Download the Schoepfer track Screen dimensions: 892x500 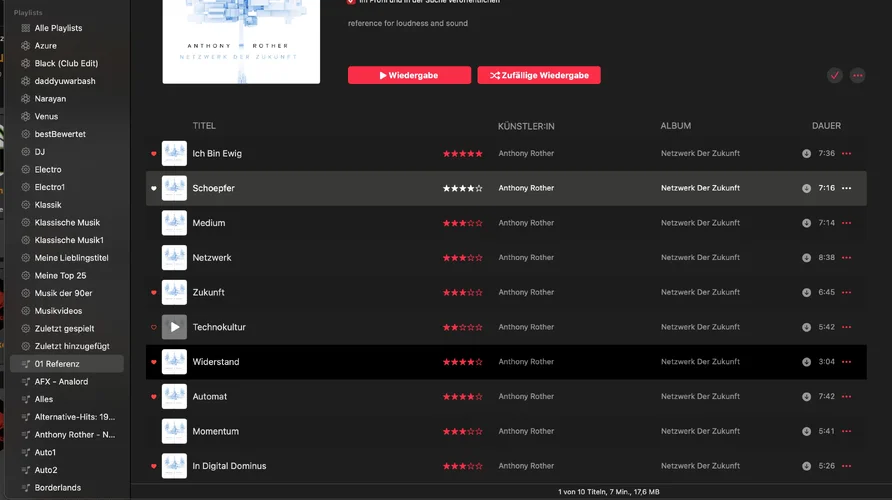point(806,188)
